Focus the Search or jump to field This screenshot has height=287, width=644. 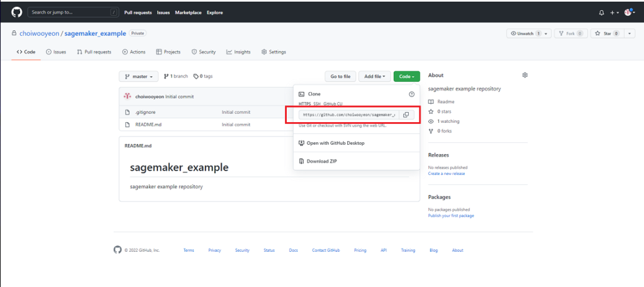[x=73, y=13]
